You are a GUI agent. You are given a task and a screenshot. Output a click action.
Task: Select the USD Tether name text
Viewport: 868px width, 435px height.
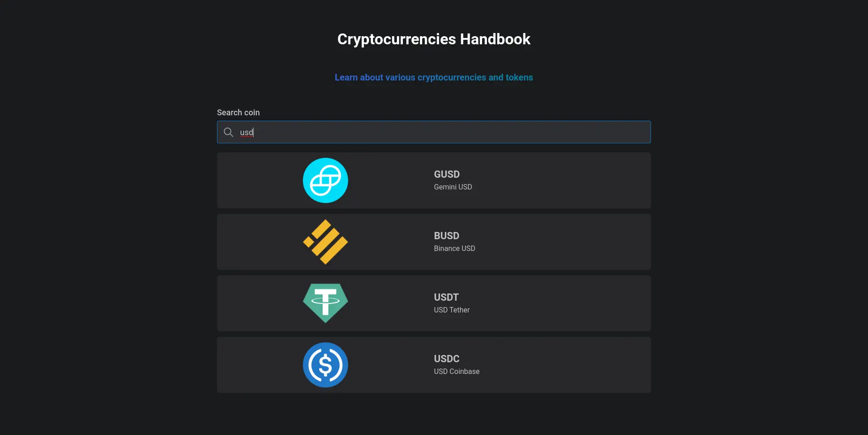click(x=452, y=310)
